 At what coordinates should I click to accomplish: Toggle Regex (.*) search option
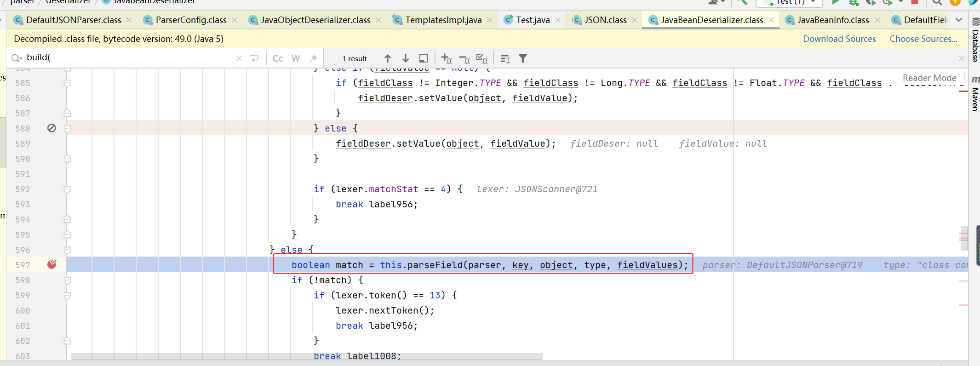pyautogui.click(x=314, y=58)
